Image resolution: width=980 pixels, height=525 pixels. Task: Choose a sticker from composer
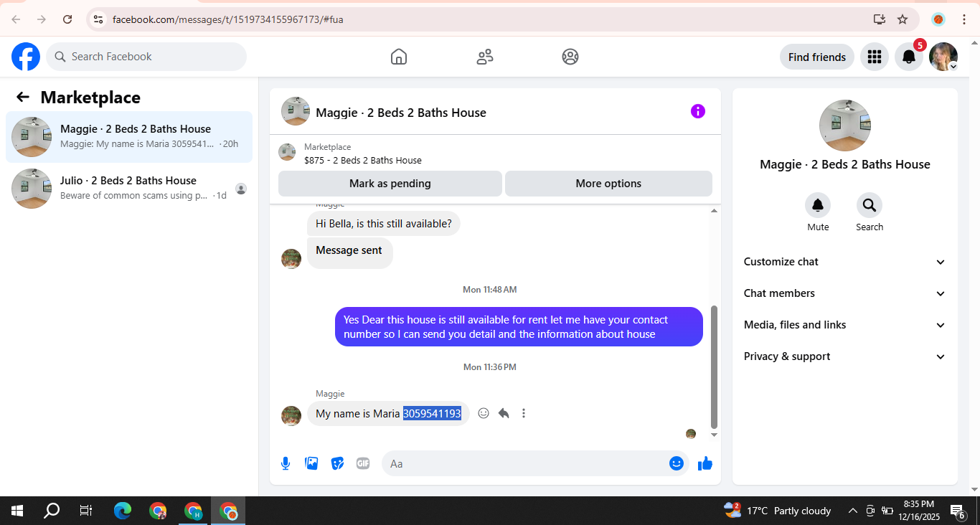(x=337, y=463)
